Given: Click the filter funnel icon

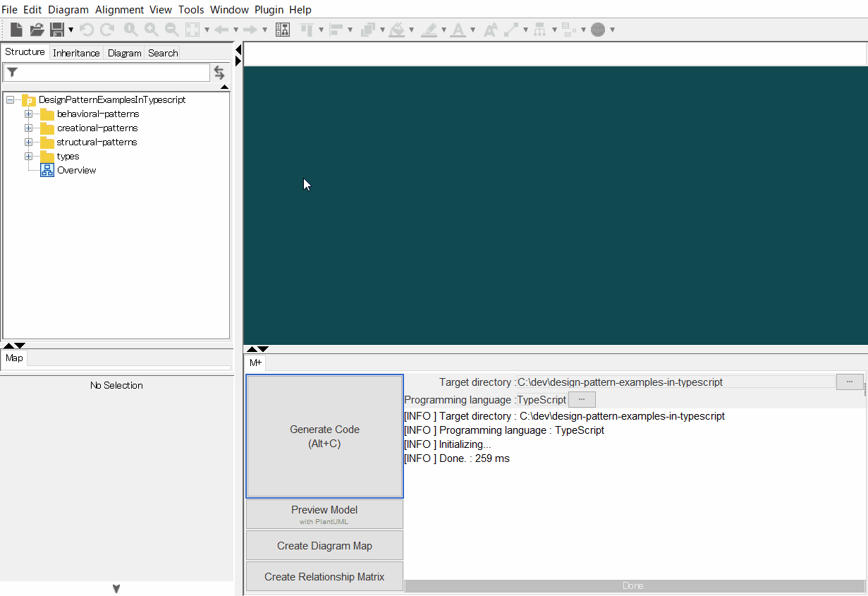Looking at the screenshot, I should click(12, 72).
